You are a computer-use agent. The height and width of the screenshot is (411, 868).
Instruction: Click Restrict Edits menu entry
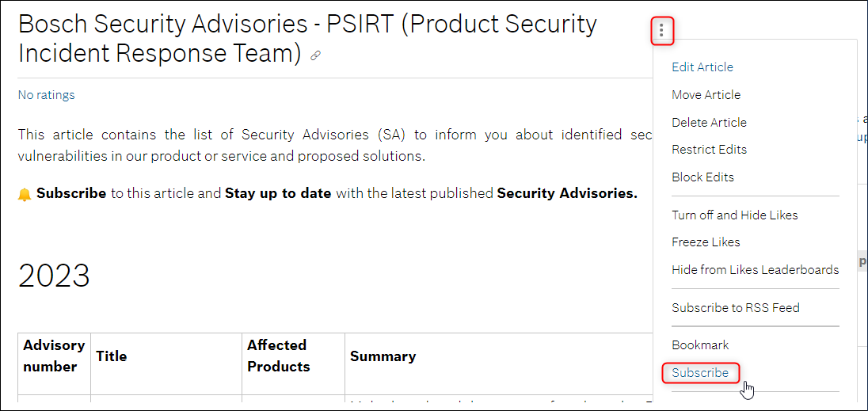pos(709,150)
